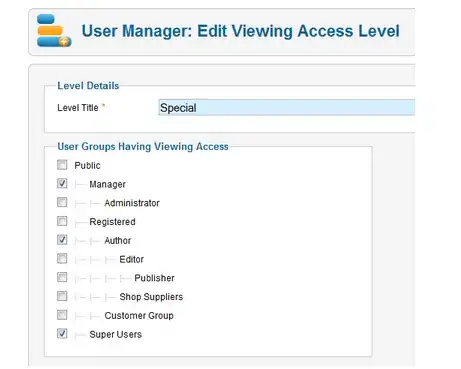The height and width of the screenshot is (369, 461).
Task: Click the Edit Viewing Access Level heading
Action: pos(298,31)
